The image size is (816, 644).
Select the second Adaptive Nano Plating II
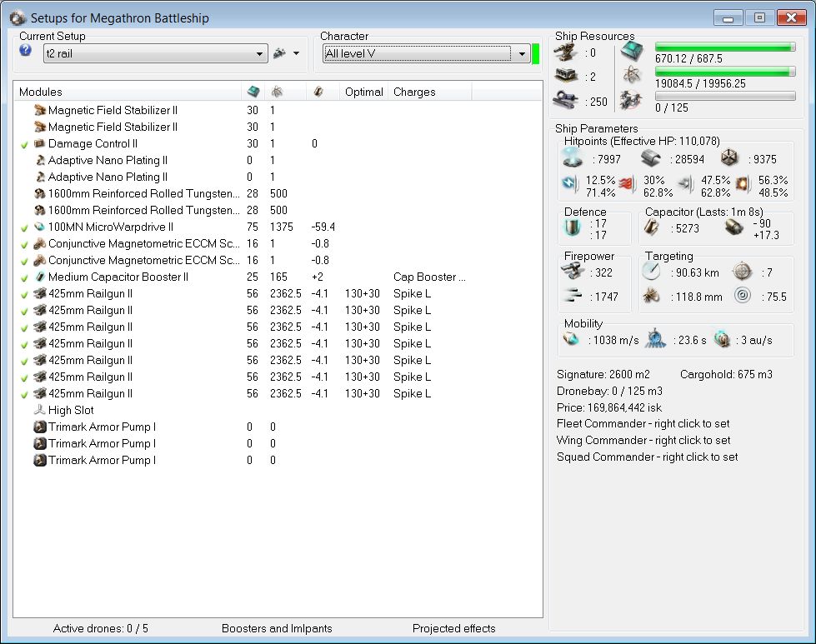278,177
